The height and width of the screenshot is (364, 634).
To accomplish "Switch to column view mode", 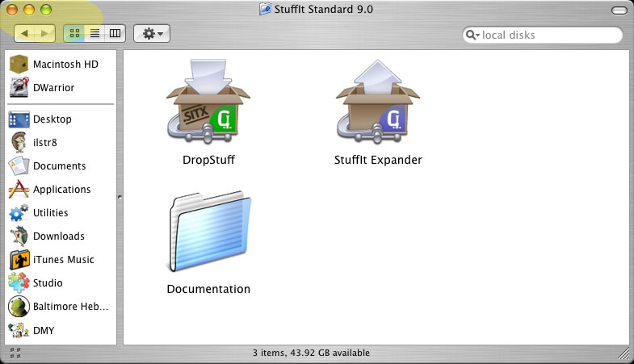I will [115, 34].
